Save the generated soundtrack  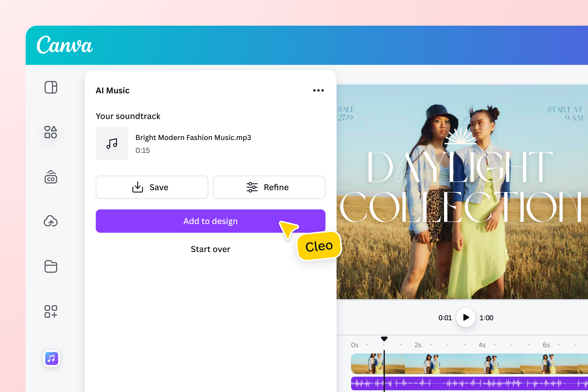pos(152,187)
